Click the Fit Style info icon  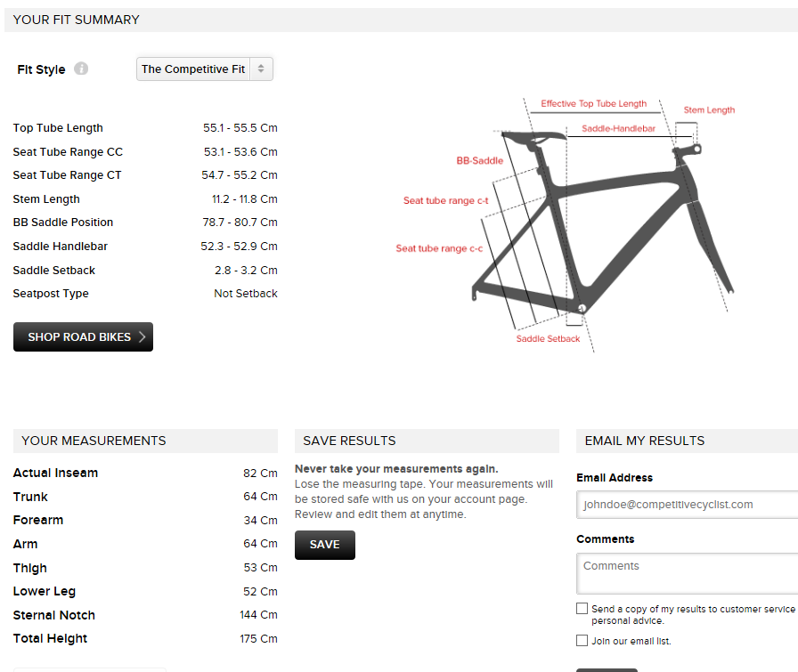pos(81,69)
